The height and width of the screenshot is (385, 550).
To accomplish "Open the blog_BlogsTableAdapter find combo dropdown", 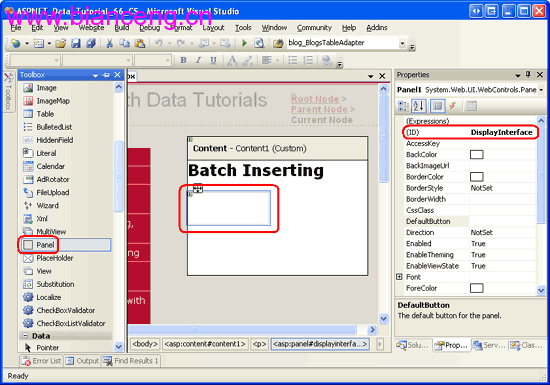I will [x=402, y=43].
